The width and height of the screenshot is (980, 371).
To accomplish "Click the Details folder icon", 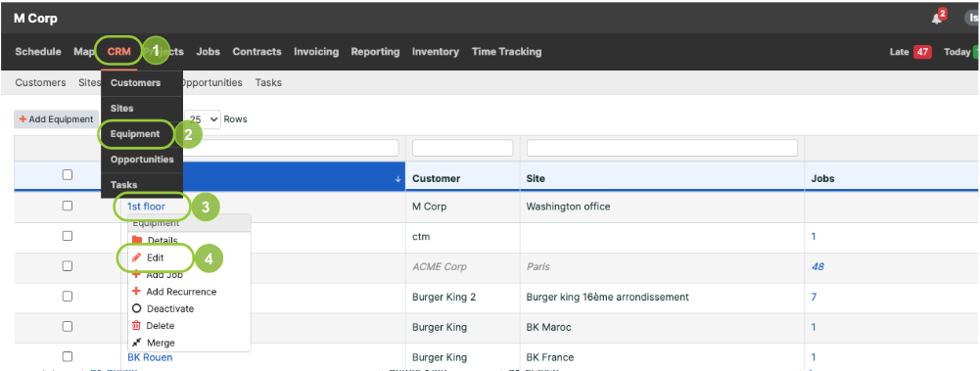I will tap(137, 241).
